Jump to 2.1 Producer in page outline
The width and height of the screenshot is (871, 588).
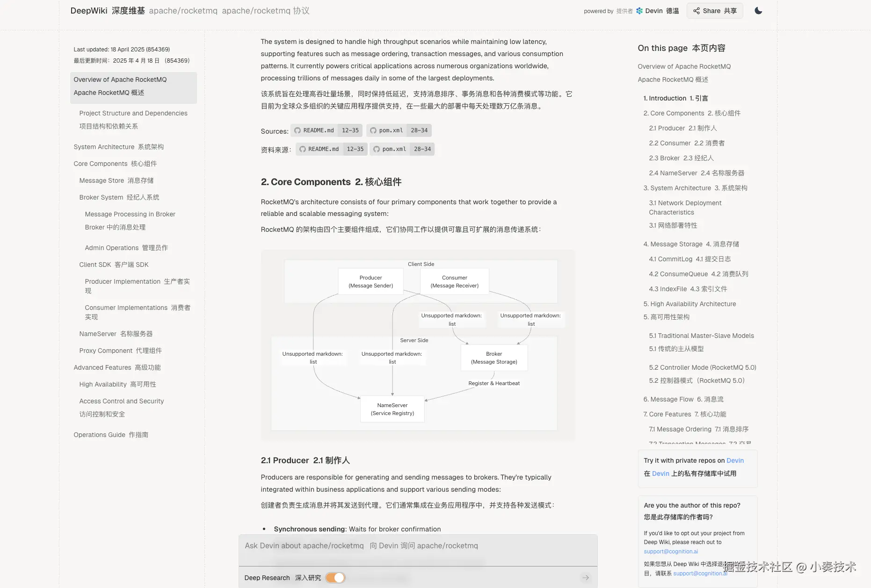click(x=682, y=128)
